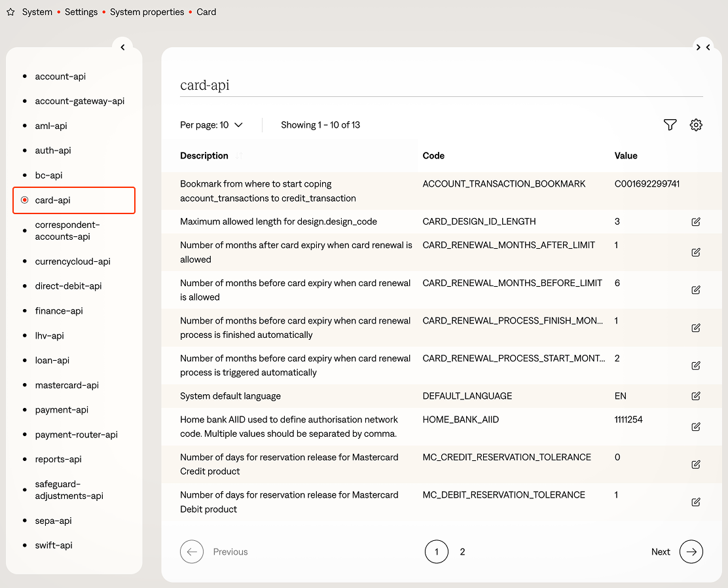Click the Next page arrow button
Image resolution: width=728 pixels, height=588 pixels.
pos(691,552)
